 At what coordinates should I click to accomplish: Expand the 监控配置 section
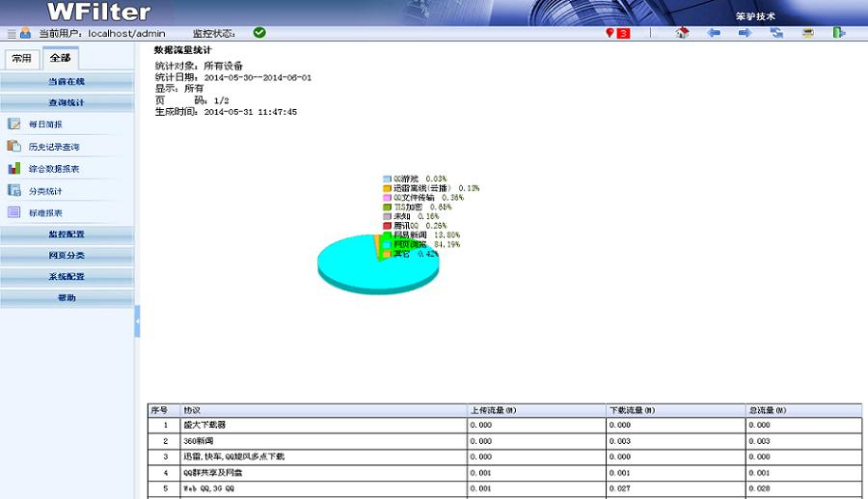[x=67, y=235]
